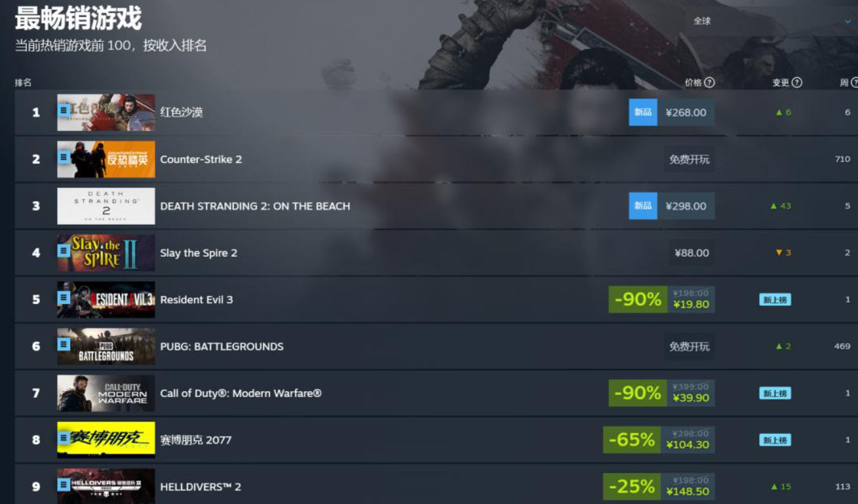Open the Call of Duty Modern Warfare thumbnail

click(106, 393)
